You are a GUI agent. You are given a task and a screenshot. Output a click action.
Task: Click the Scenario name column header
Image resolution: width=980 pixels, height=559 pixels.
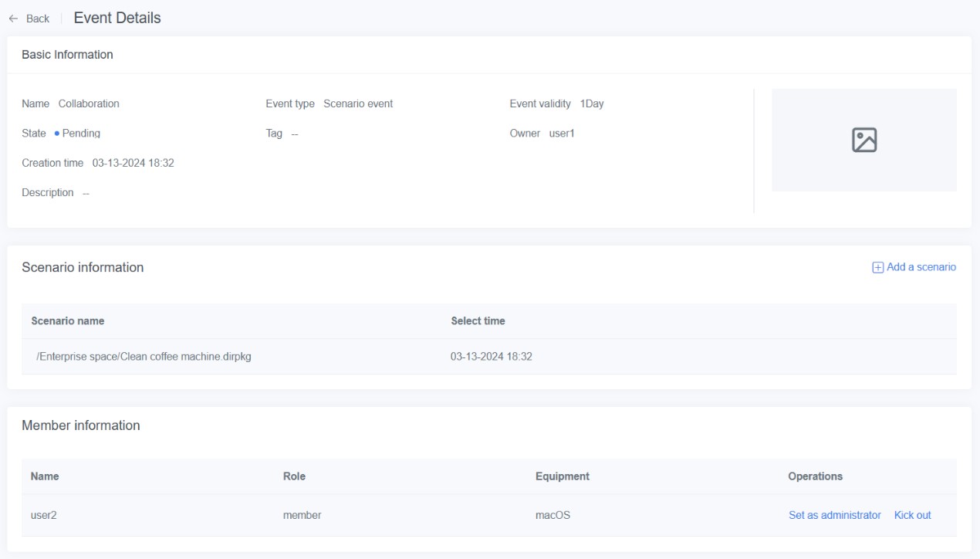tap(67, 321)
